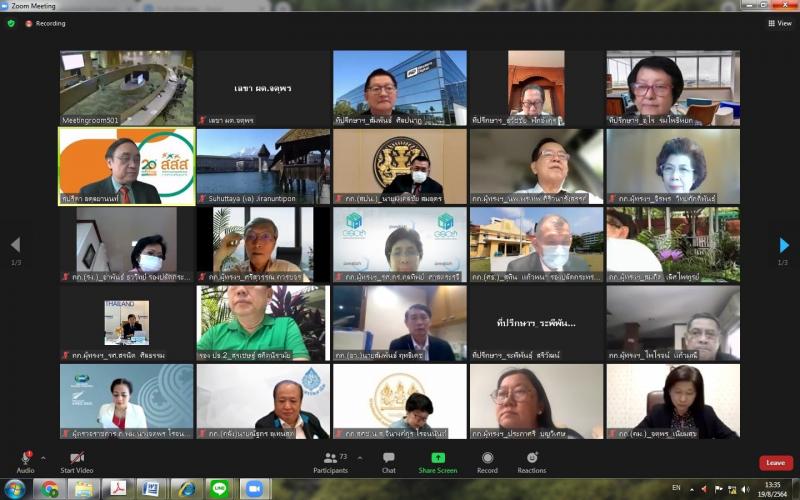Viewport: 800px width, 500px height.
Task: Open the Action Center flag icon
Action: pos(718,489)
